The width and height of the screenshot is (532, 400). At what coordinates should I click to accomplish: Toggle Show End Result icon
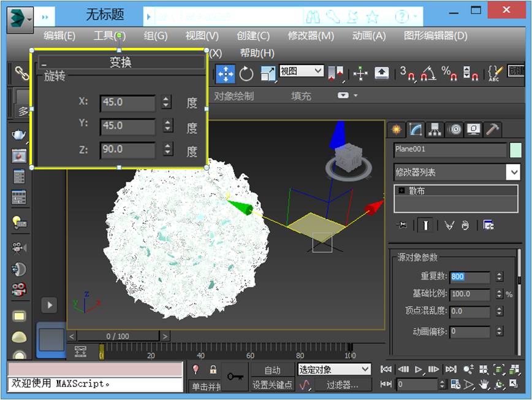[425, 225]
